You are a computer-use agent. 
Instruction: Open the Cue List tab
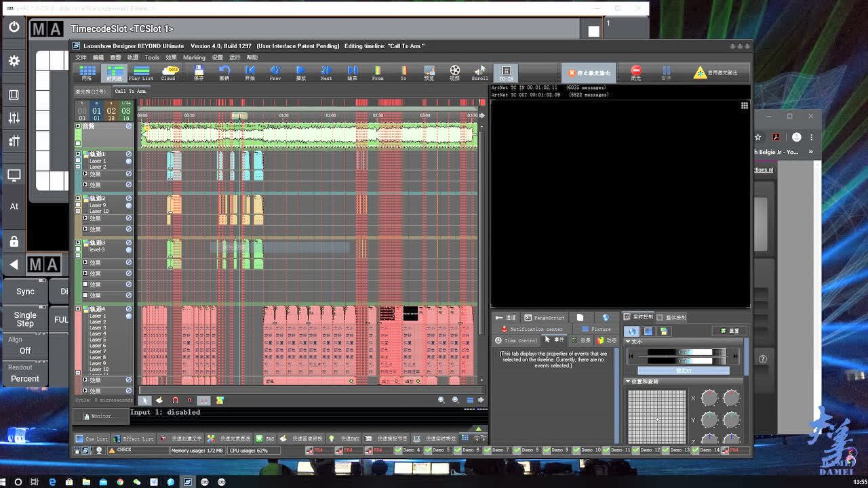pyautogui.click(x=91, y=439)
